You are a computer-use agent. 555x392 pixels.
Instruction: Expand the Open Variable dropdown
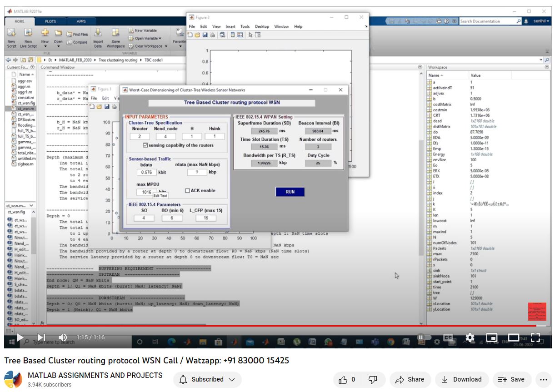(160, 38)
